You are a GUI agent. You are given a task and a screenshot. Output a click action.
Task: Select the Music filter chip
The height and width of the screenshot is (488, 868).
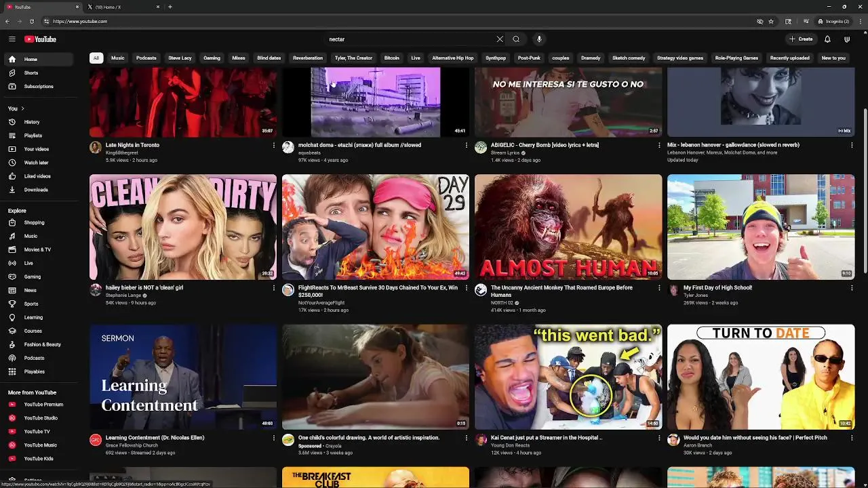click(x=118, y=58)
